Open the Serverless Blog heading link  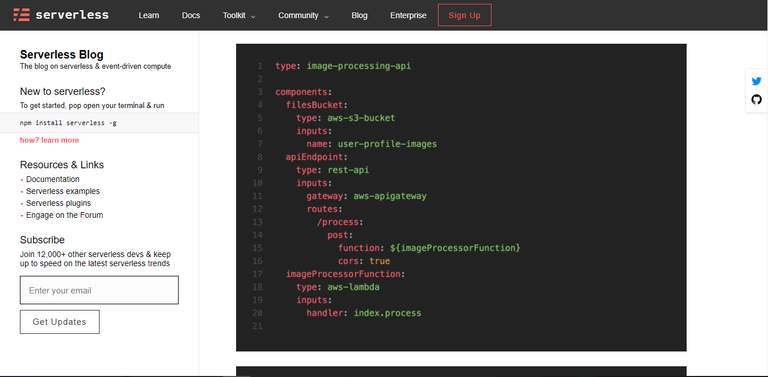tap(62, 54)
